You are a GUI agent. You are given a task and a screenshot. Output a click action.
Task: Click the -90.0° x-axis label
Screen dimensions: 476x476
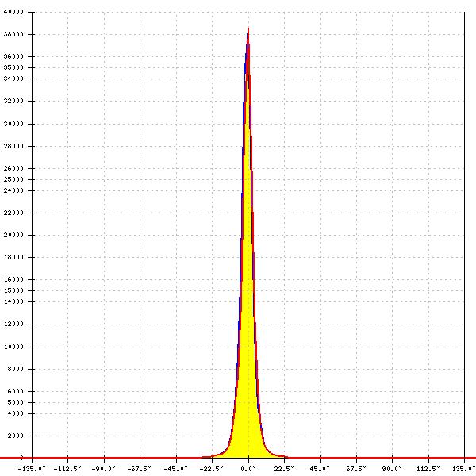pyautogui.click(x=103, y=469)
